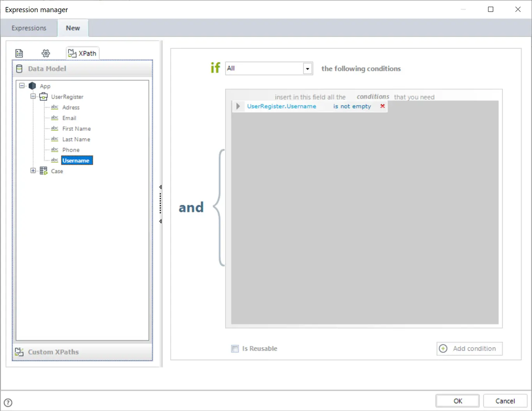Enable the Is Reusable checkbox
The image size is (532, 411).
pos(235,349)
